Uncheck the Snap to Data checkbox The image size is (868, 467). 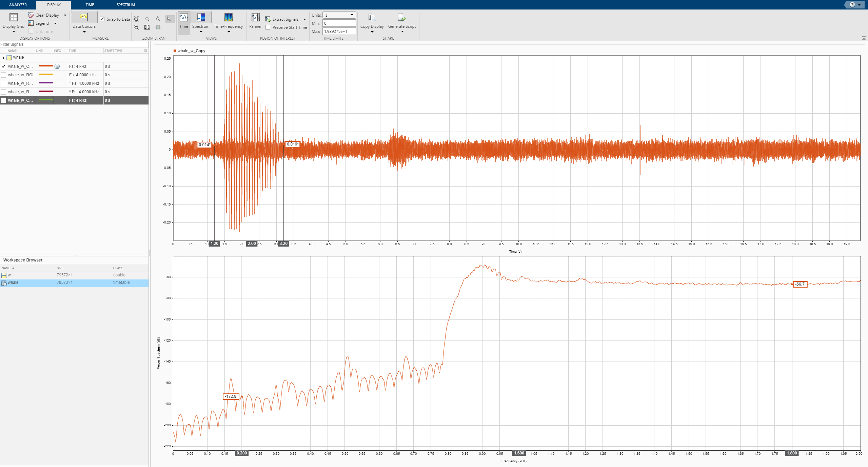click(102, 19)
